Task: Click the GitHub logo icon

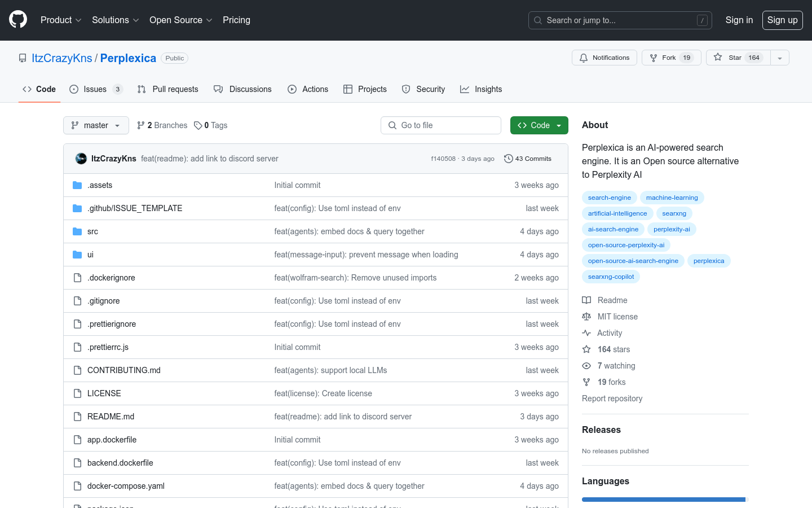Action: 18,20
